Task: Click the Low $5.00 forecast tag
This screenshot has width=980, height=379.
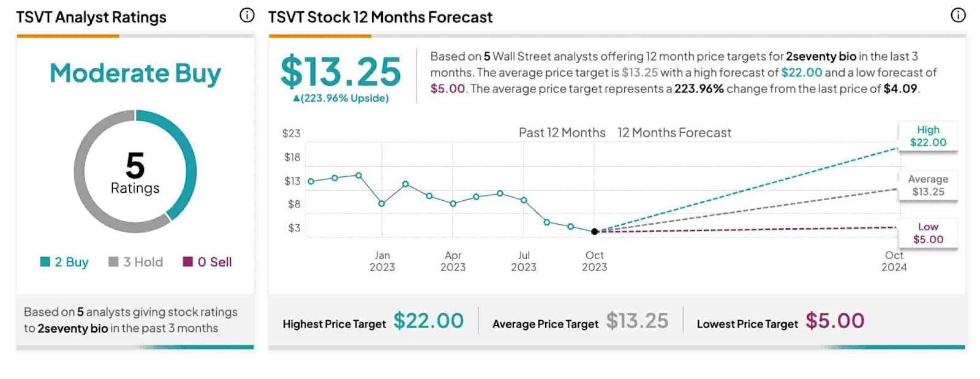Action: click(x=927, y=233)
